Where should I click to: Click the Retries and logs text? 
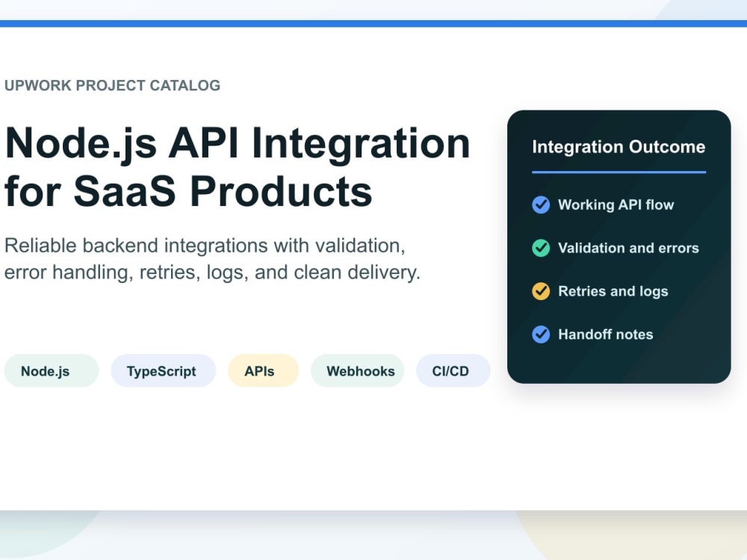point(613,291)
